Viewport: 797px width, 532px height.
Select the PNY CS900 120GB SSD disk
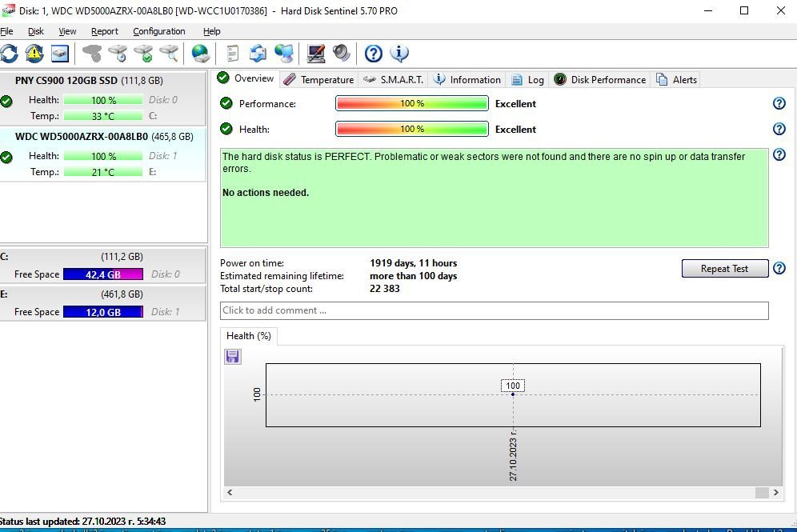click(x=88, y=81)
